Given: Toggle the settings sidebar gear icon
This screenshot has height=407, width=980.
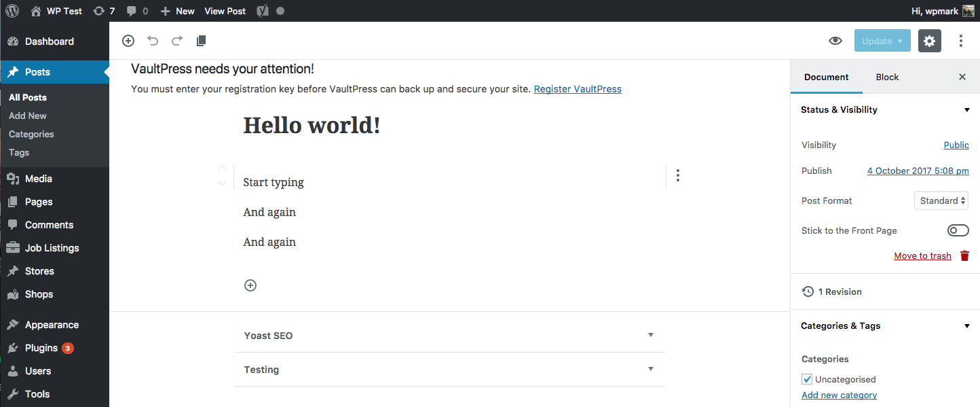Looking at the screenshot, I should [x=930, y=41].
